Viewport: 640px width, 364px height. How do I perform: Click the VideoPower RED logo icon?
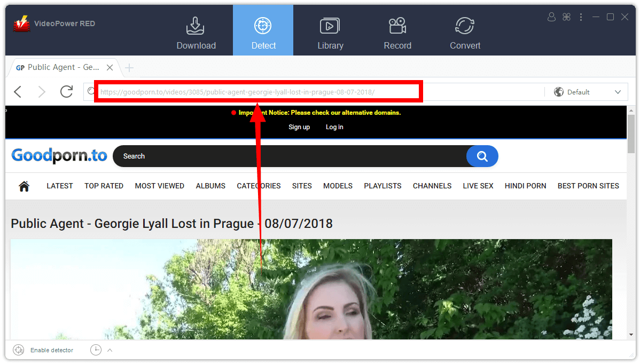coord(21,23)
